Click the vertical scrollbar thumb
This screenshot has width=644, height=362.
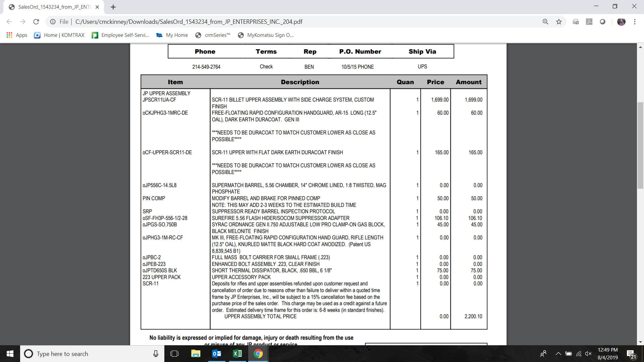(x=640, y=145)
